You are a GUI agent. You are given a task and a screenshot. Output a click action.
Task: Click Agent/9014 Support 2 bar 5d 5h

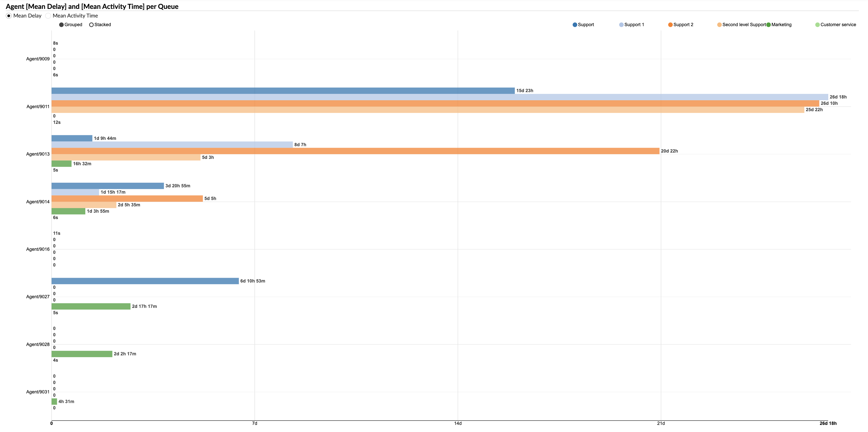[x=127, y=199]
